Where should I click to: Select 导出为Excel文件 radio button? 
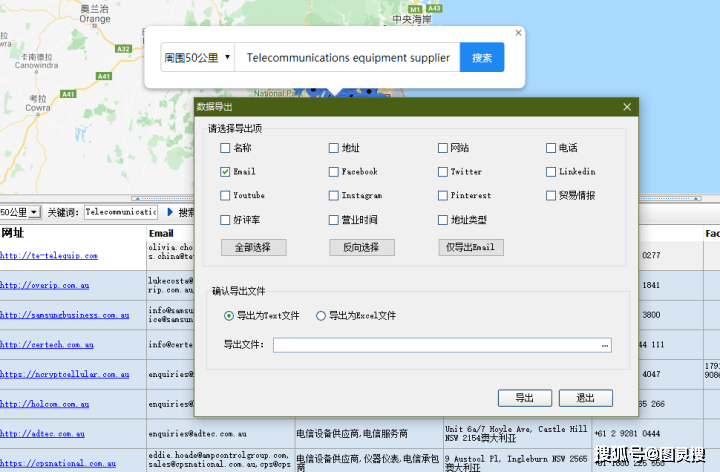(321, 316)
